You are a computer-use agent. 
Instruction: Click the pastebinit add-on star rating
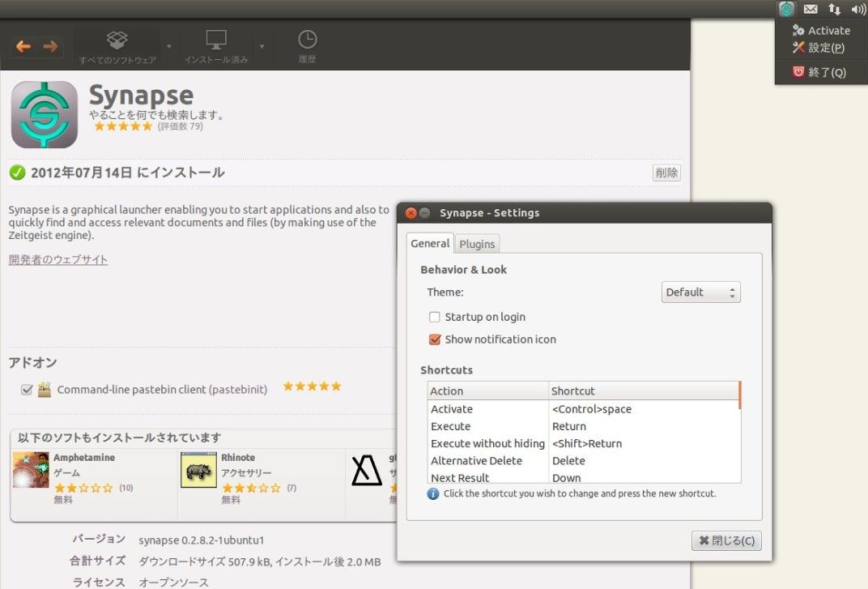(x=313, y=386)
